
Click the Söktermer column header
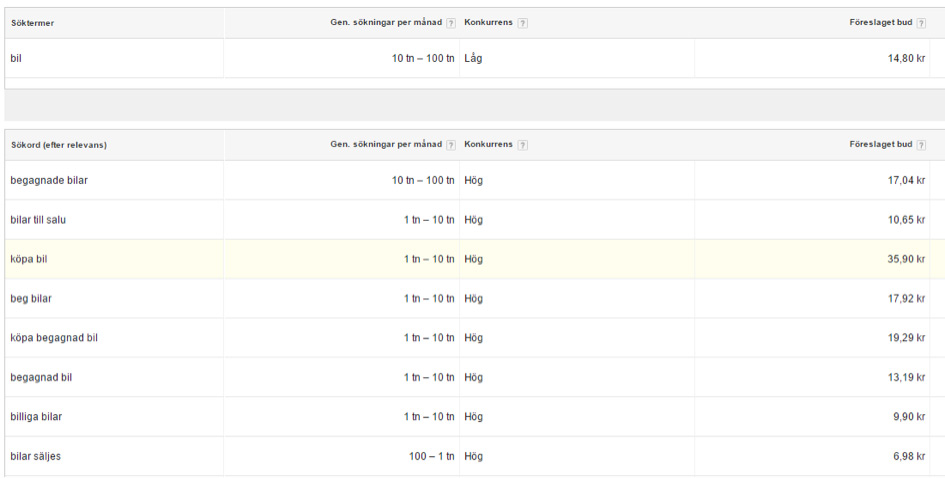33,24
